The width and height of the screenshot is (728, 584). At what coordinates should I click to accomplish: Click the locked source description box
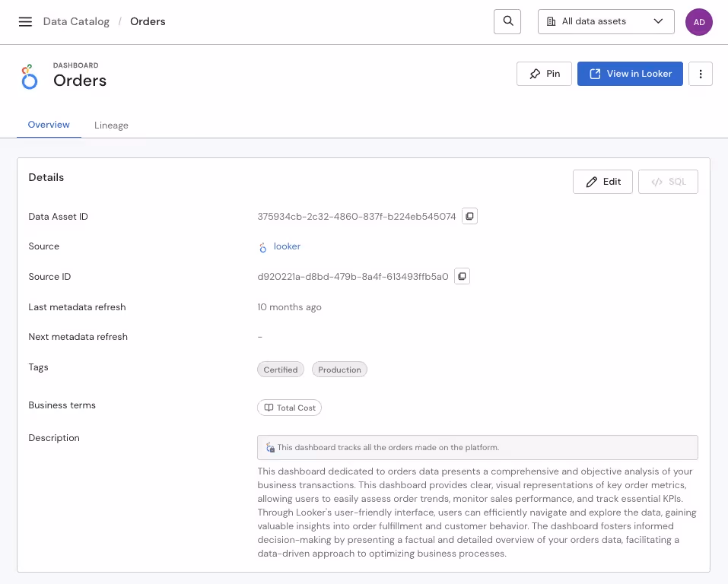pyautogui.click(x=477, y=448)
